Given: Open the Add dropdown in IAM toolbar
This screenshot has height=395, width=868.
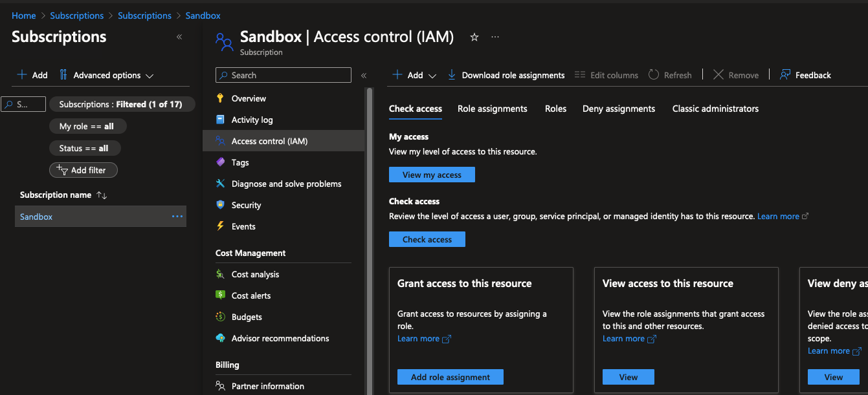Looking at the screenshot, I should 415,75.
